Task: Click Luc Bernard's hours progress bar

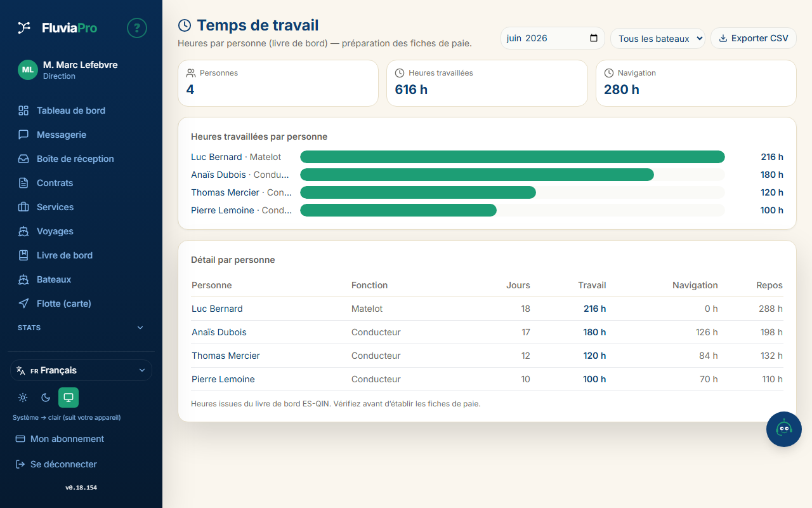Action: pyautogui.click(x=513, y=157)
